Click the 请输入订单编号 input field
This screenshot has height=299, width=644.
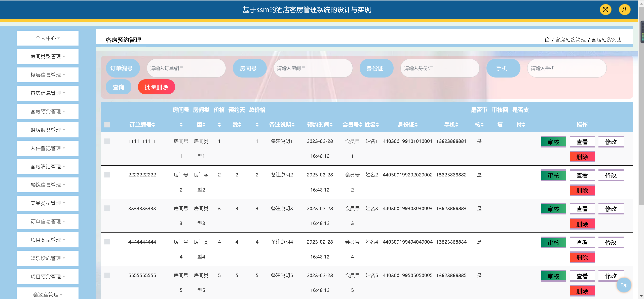[186, 68]
